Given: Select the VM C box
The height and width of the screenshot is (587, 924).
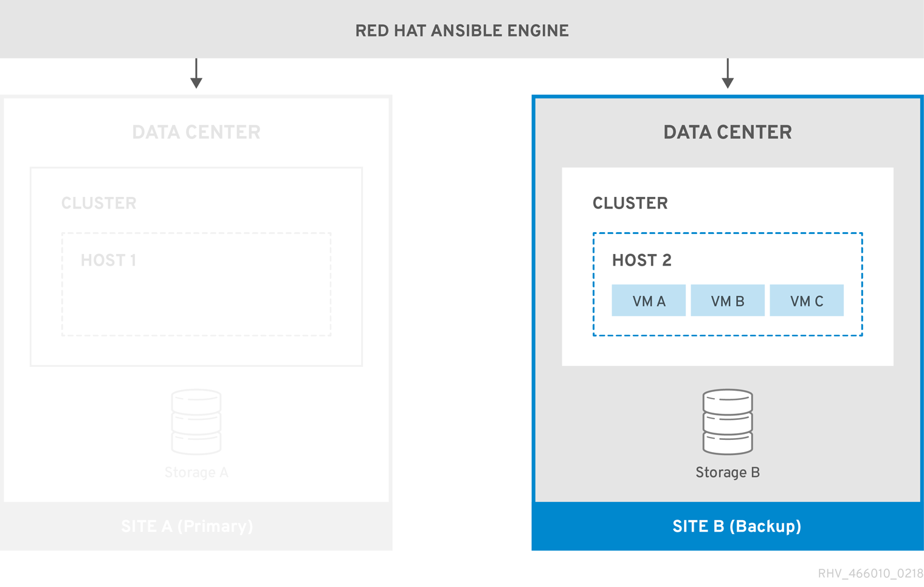Looking at the screenshot, I should 807,301.
